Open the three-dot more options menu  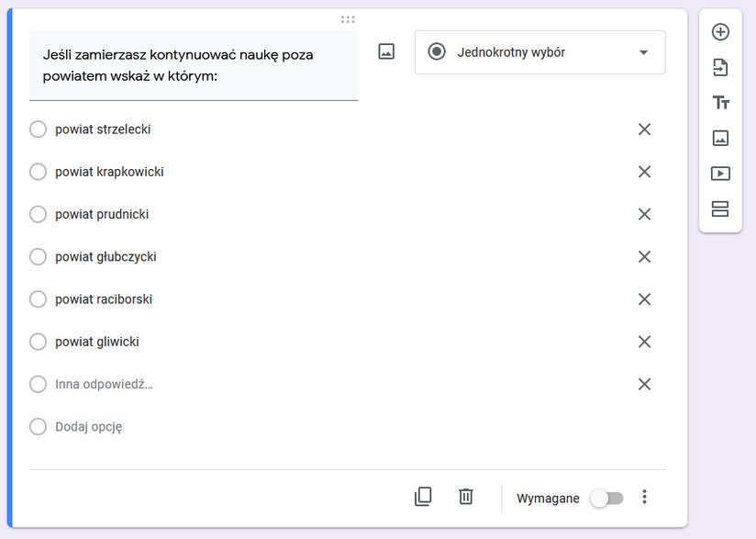[645, 497]
